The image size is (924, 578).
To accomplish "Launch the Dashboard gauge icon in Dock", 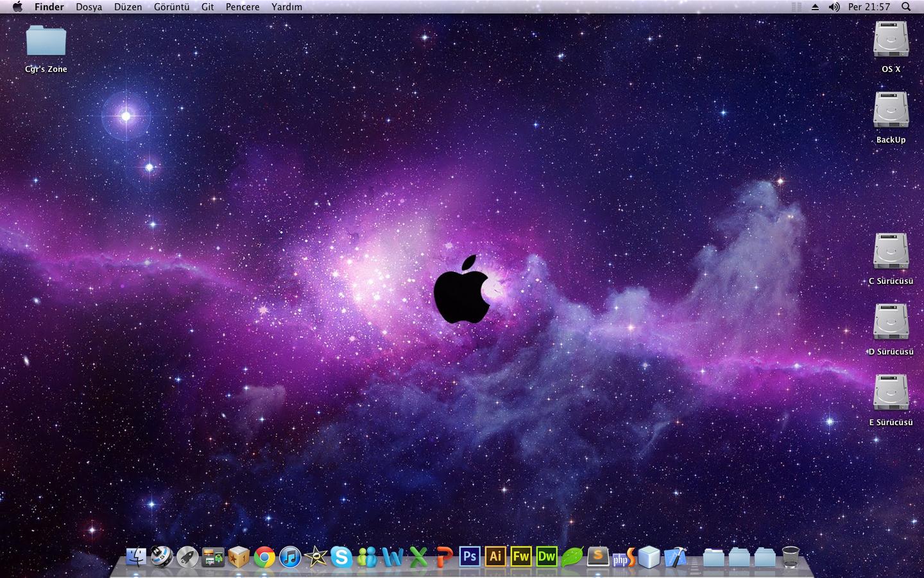I will (x=162, y=557).
